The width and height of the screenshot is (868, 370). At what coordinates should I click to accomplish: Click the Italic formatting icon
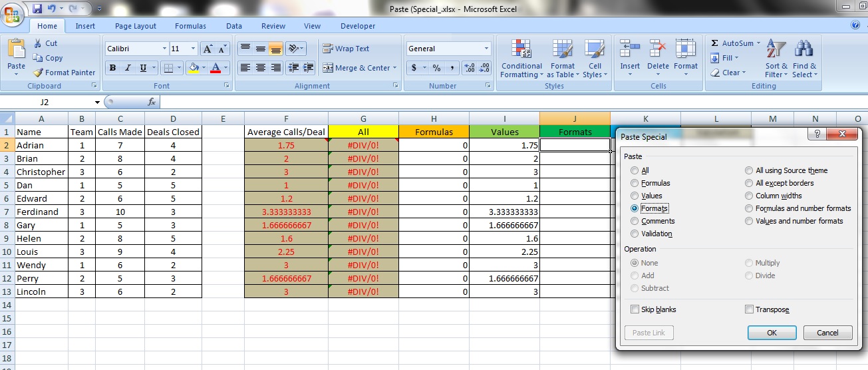[x=128, y=68]
